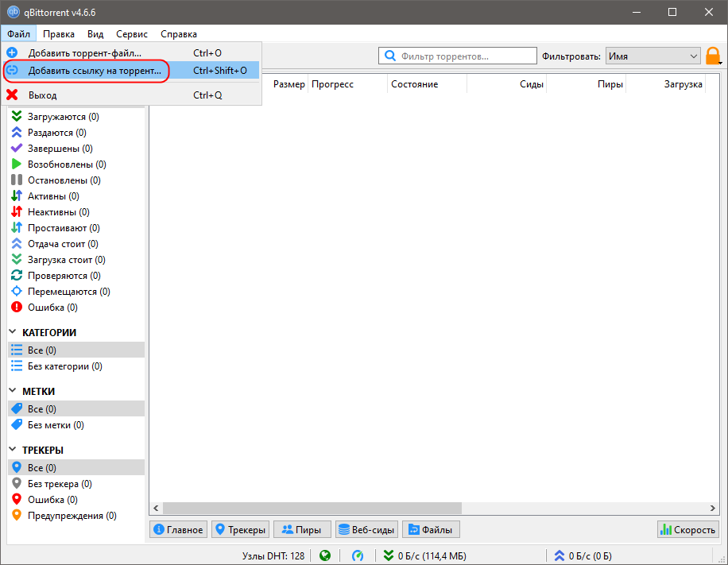Click the green Возобновлены play icon

[x=17, y=164]
